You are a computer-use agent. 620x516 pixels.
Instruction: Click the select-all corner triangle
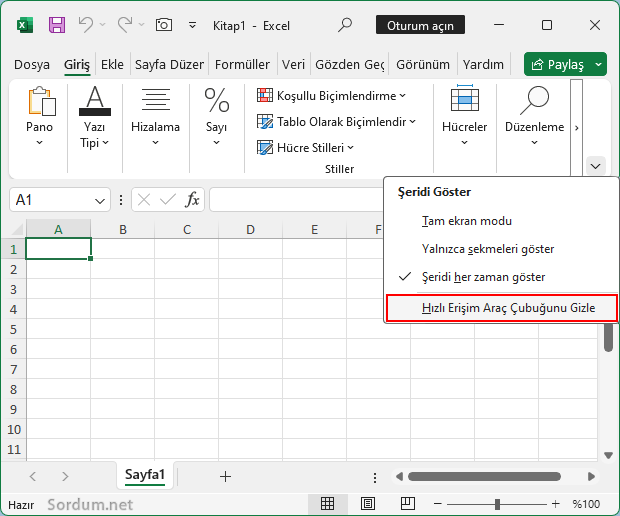(16, 229)
